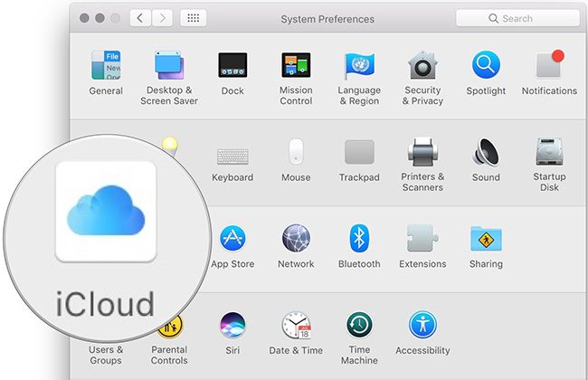The image size is (588, 380).
Task: Open Keyboard preferences icon
Action: pyautogui.click(x=232, y=157)
